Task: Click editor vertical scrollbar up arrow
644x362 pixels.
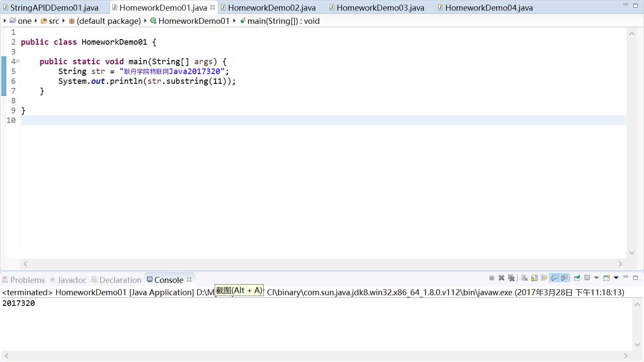Action: [x=632, y=33]
